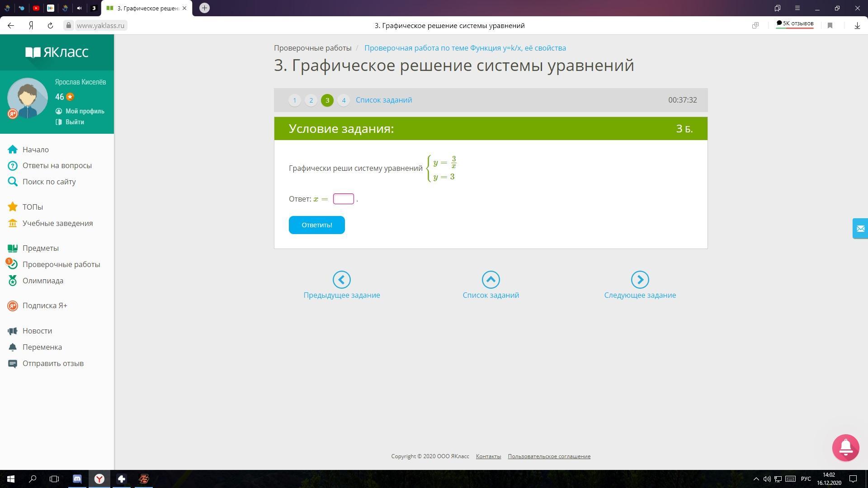
Task: Open a new browser tab
Action: (x=204, y=8)
